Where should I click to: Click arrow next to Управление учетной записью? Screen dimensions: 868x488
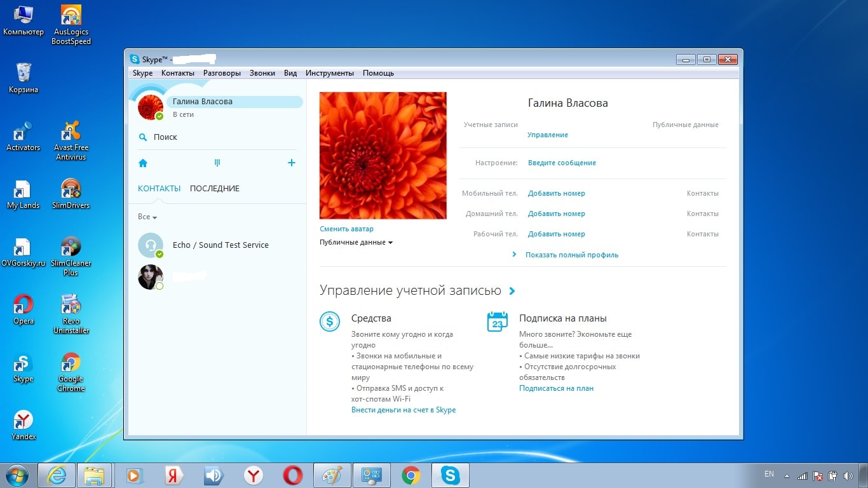pyautogui.click(x=512, y=292)
